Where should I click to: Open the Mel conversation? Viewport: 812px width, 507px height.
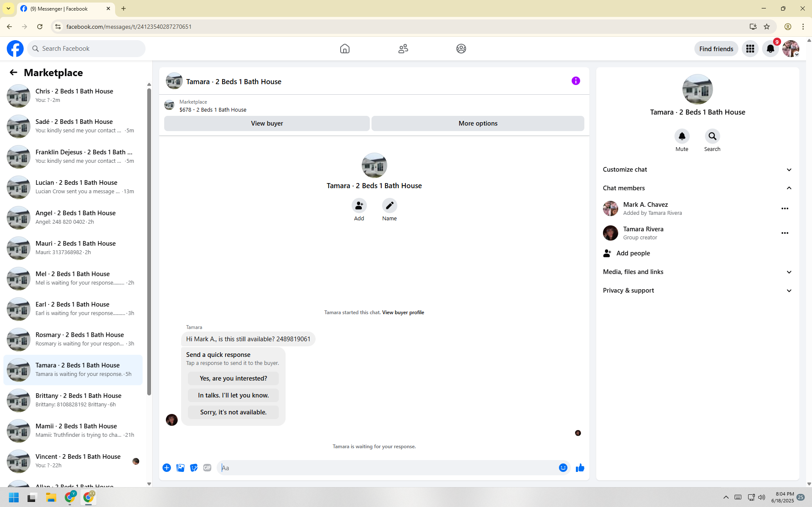(73, 278)
